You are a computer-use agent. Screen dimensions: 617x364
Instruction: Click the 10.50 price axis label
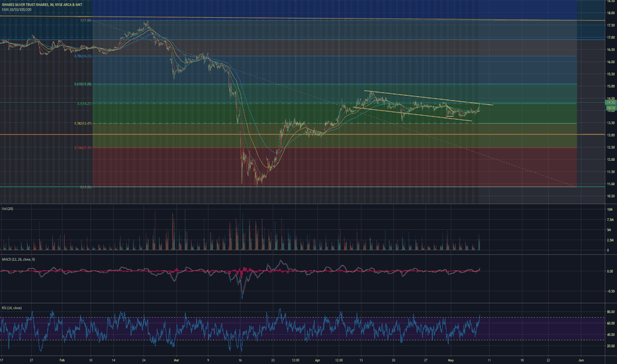point(610,196)
